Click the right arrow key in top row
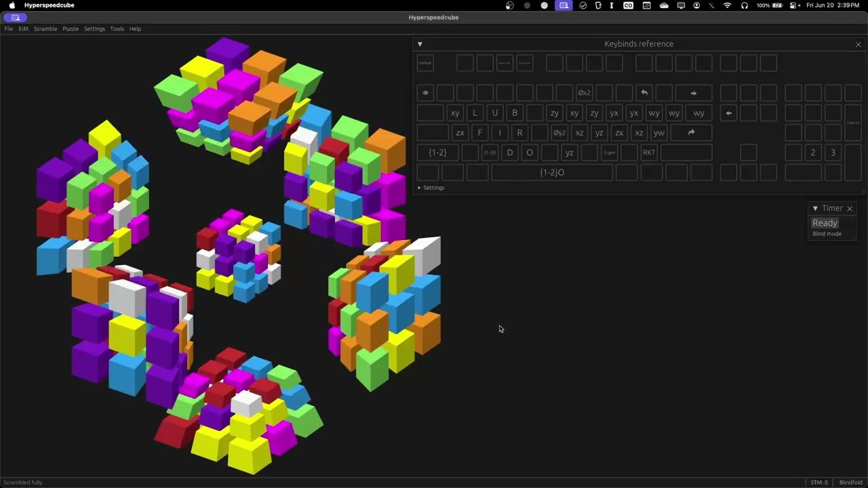Screen dimensions: 868x488 click(x=693, y=93)
